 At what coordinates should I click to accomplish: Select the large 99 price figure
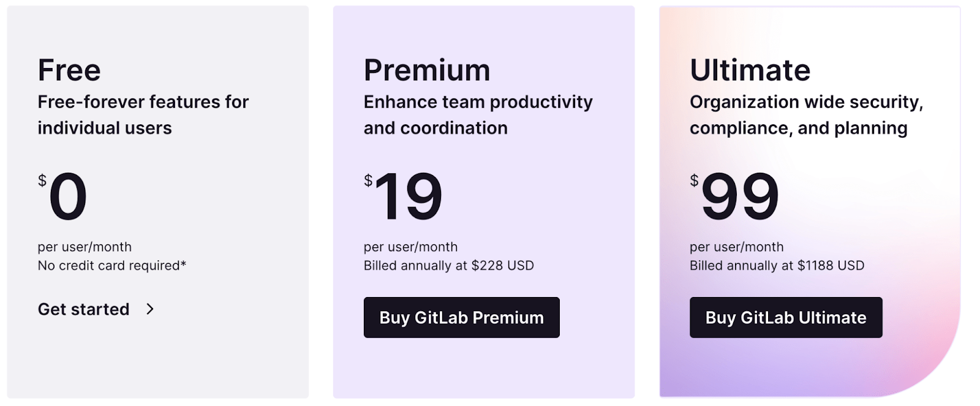click(740, 197)
